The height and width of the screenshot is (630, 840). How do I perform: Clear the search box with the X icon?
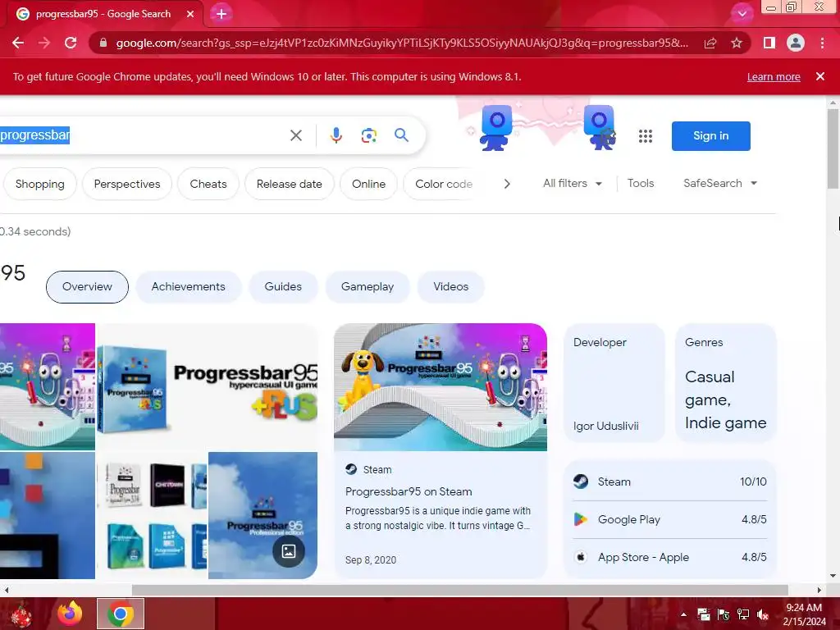(x=295, y=135)
